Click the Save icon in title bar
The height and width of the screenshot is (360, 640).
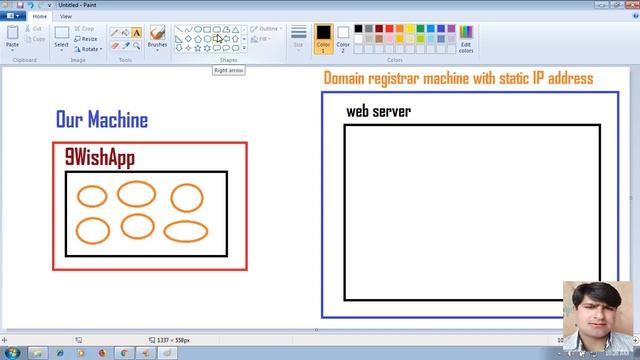[x=20, y=5]
